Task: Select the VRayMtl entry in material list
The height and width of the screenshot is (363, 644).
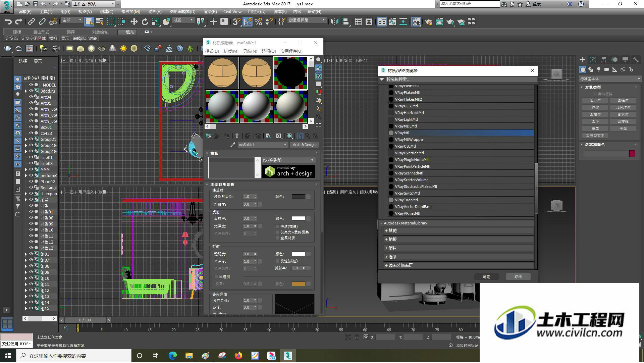Action: tap(461, 133)
